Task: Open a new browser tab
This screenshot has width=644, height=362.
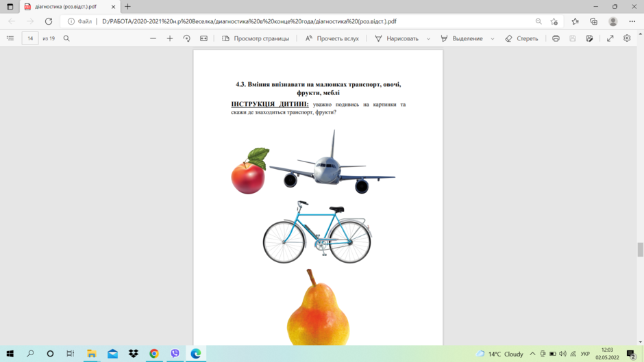Action: coord(127,7)
